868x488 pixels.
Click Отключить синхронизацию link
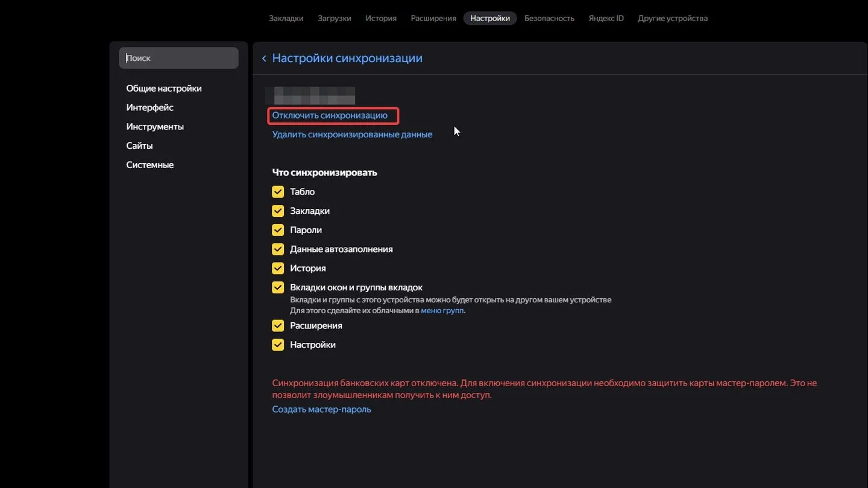pos(330,115)
